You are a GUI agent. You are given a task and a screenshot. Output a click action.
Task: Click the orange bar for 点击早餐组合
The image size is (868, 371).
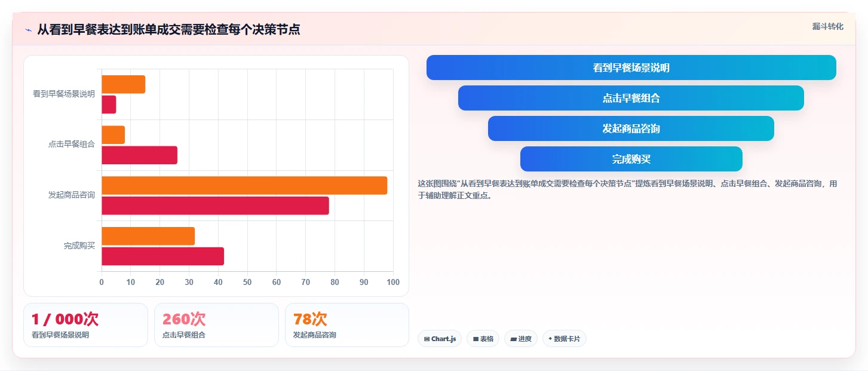pyautogui.click(x=113, y=135)
